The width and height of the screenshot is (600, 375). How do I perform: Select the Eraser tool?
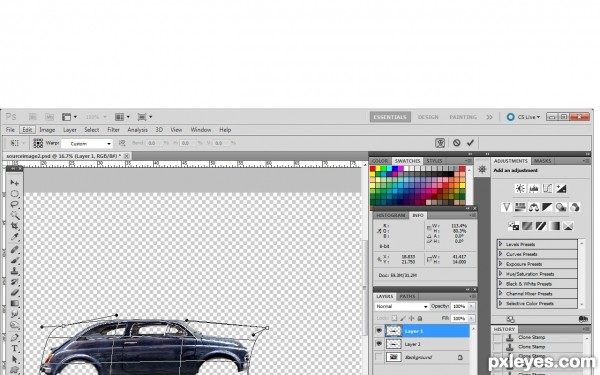(x=15, y=293)
